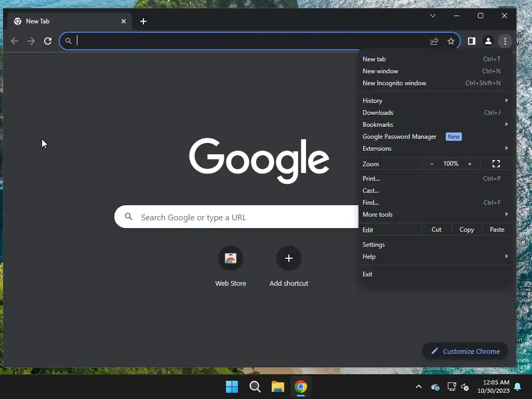Choose Cast... from the menu

coord(435,190)
